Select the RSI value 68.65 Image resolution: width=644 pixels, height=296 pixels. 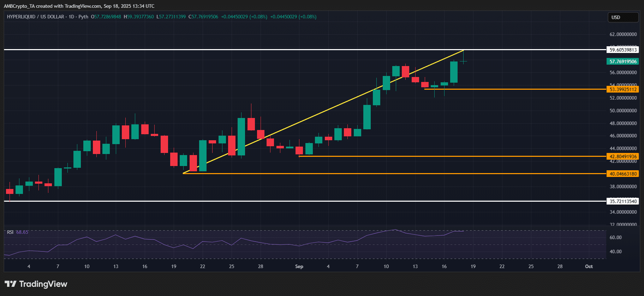22,232
